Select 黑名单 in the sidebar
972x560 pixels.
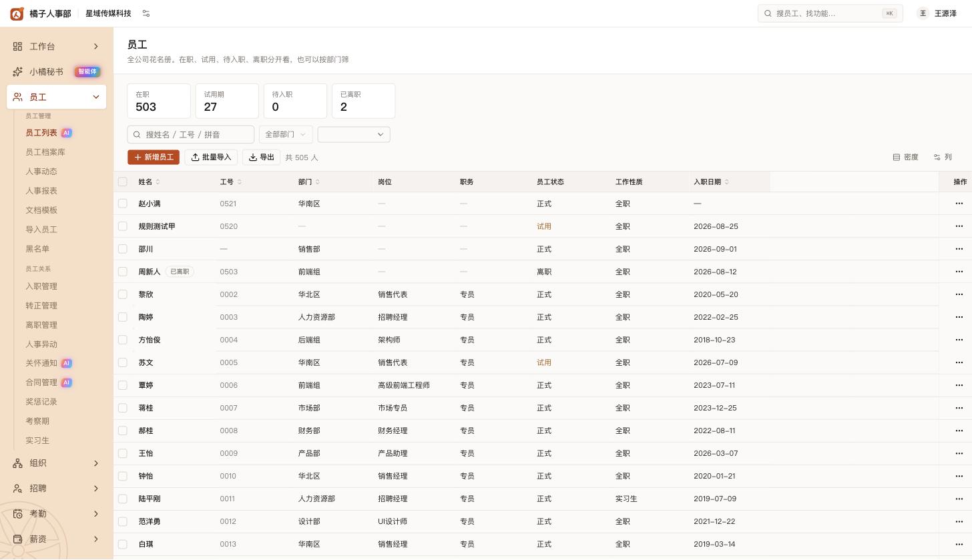(x=37, y=249)
